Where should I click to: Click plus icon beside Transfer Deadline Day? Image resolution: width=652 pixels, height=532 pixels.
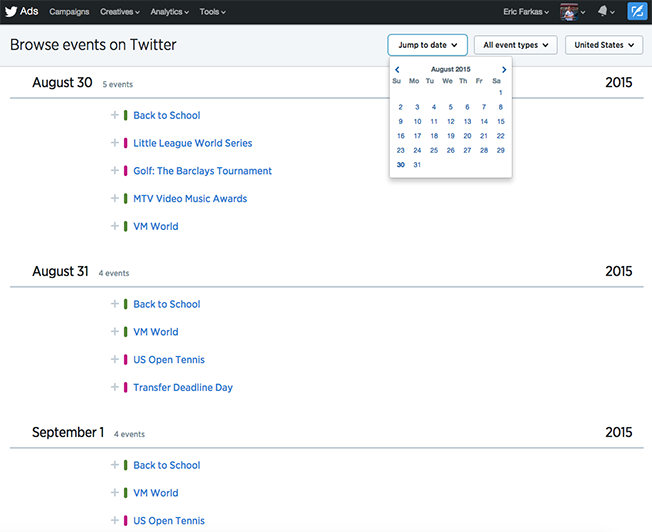click(114, 387)
